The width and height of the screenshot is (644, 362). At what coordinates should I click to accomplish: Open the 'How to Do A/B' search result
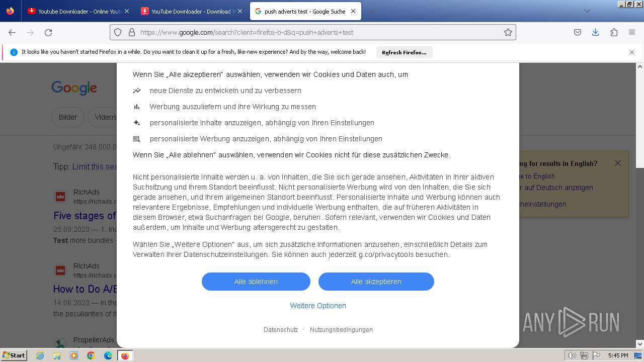tap(85, 289)
